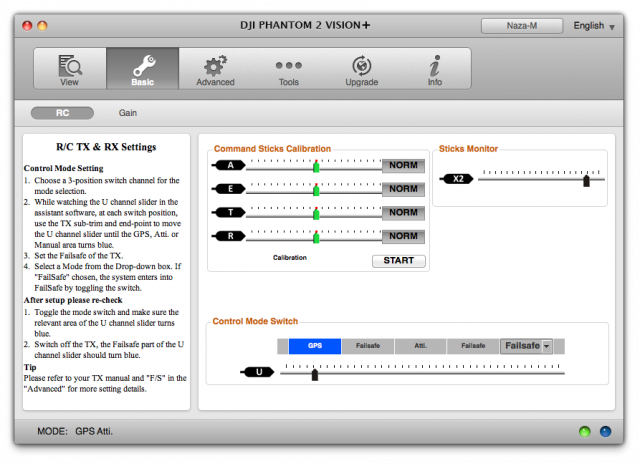Click the 'Control Mode Switch' title
The height and width of the screenshot is (466, 640).
pyautogui.click(x=255, y=321)
